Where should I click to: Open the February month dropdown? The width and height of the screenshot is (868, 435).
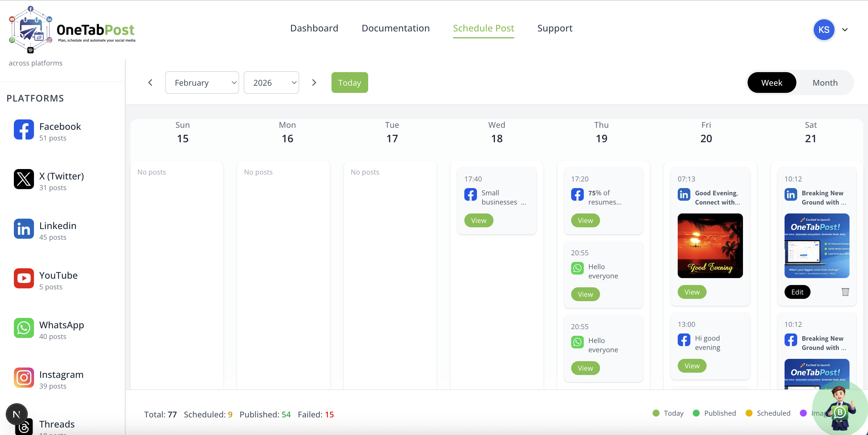pos(202,82)
